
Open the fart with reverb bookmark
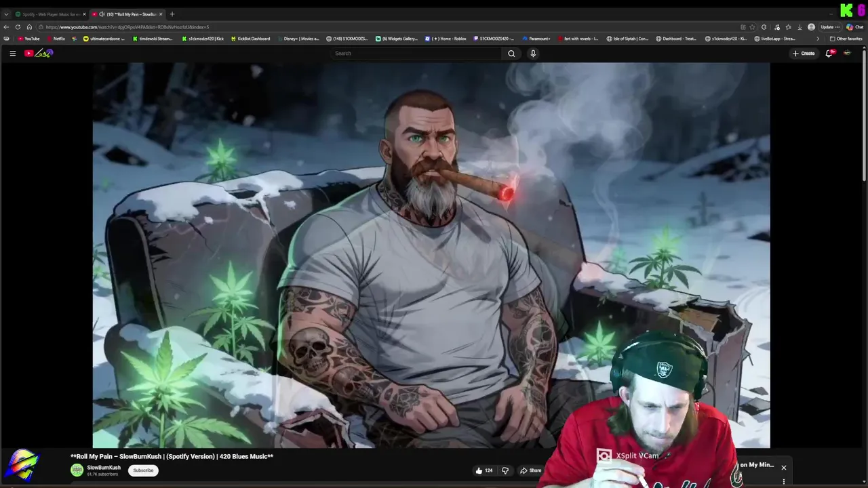click(x=578, y=39)
